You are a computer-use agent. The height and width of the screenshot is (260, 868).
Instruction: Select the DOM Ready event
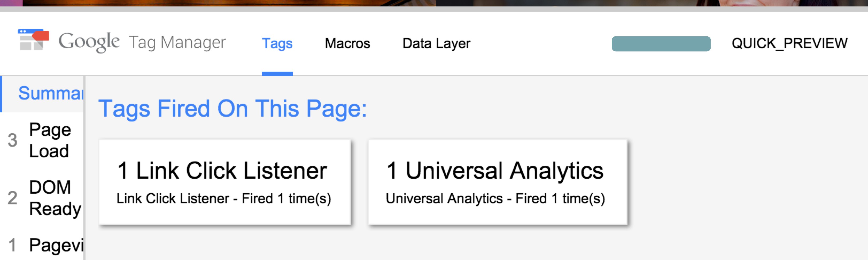(42, 198)
